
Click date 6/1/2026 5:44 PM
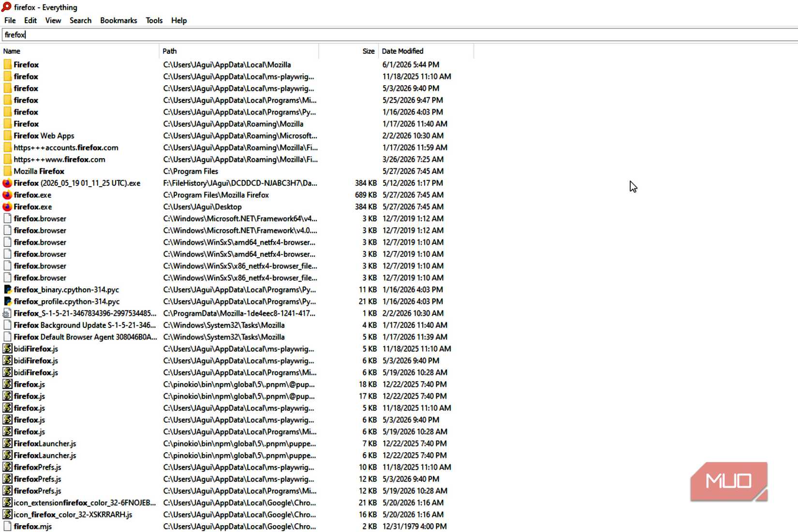pos(411,64)
